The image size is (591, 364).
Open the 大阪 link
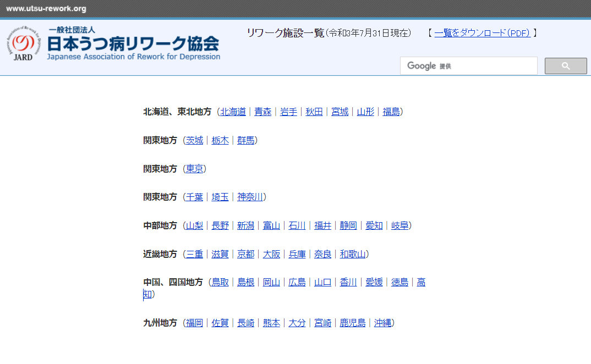click(x=271, y=254)
